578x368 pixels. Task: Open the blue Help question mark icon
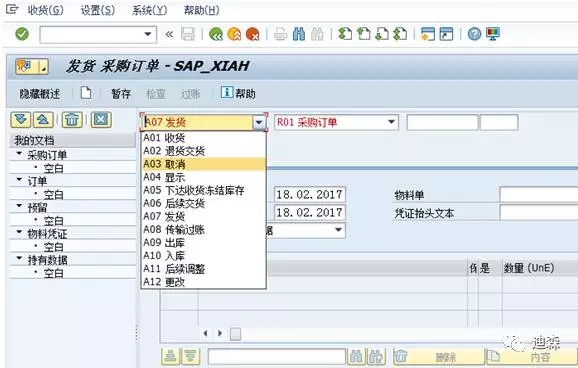pyautogui.click(x=474, y=34)
